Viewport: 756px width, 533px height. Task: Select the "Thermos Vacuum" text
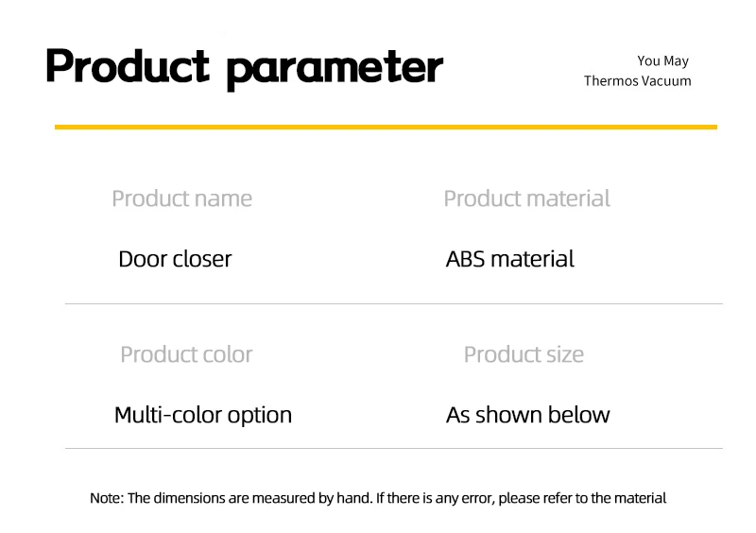coord(637,80)
